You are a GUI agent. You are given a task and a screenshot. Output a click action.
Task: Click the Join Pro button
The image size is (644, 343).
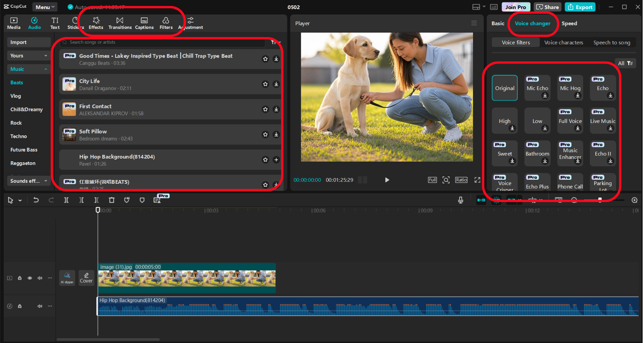516,7
